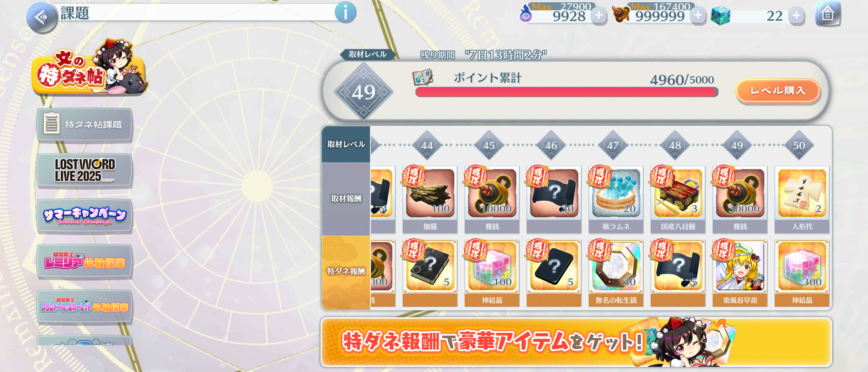The image size is (868, 372).
Task: Tap the blue back arrow button
Action: pyautogui.click(x=42, y=17)
